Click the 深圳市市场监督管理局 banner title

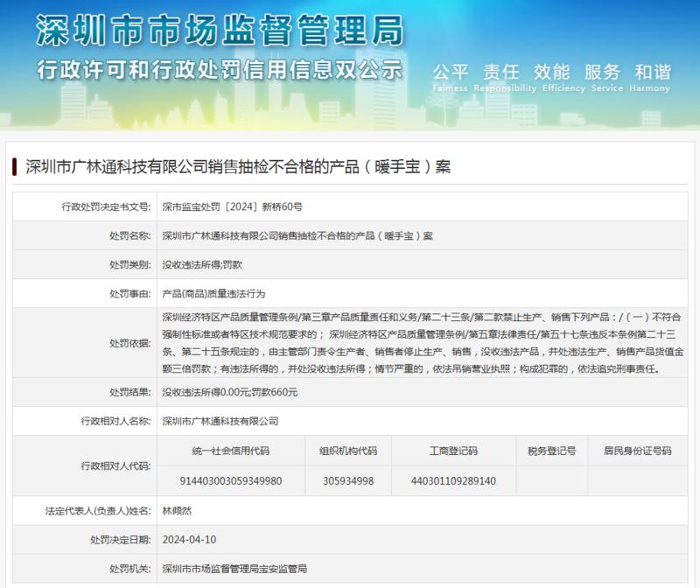[x=220, y=30]
